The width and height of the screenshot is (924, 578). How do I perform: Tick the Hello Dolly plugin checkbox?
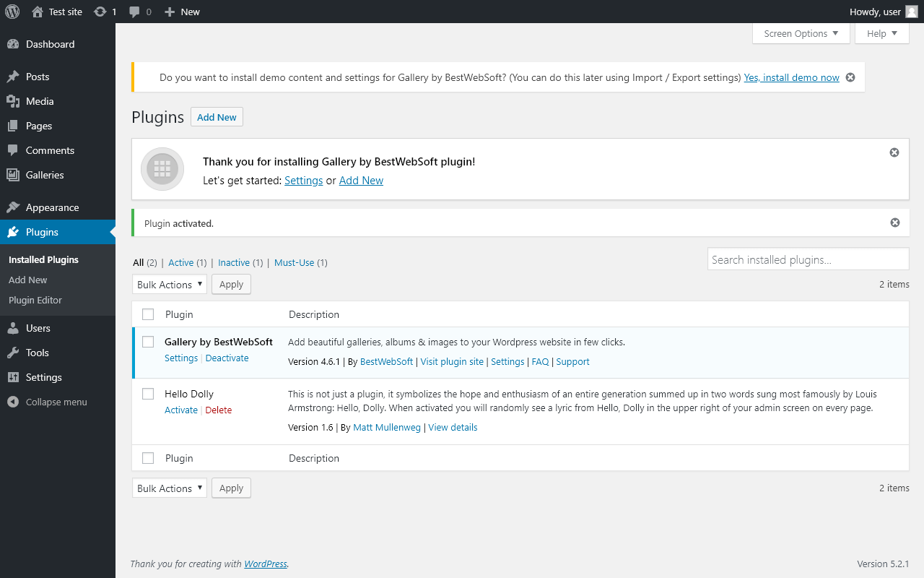point(148,394)
